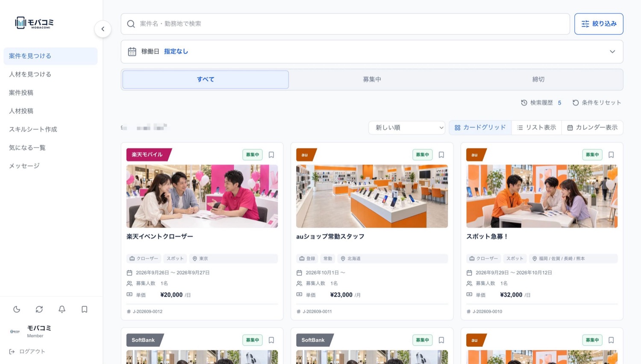Open 楽天イベントクローザー card image
641x364 pixels.
(x=202, y=196)
